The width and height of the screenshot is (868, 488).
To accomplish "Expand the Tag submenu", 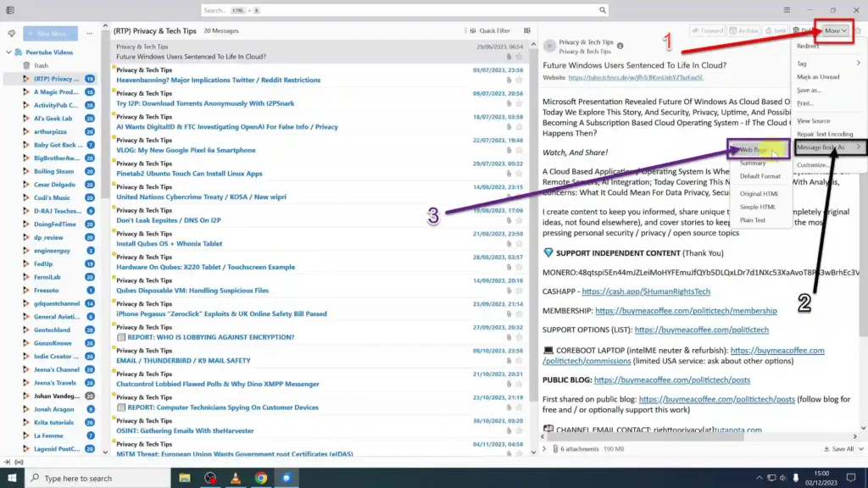I will click(x=828, y=64).
